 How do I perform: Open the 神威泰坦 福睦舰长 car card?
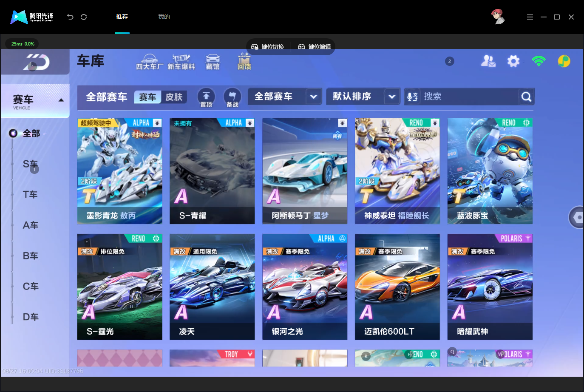click(397, 171)
